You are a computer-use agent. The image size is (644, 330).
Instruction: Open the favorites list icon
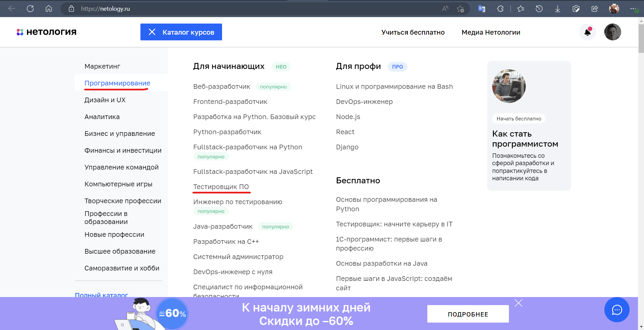pos(521,9)
